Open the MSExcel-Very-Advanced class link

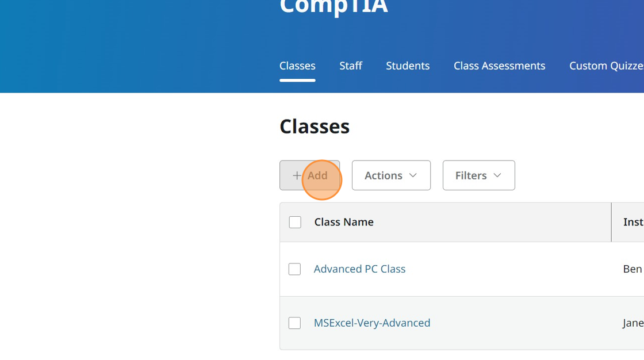372,323
